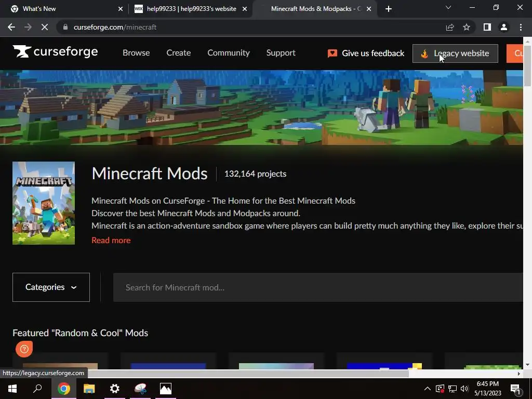
Task: Show hidden tray icons chevron
Action: pyautogui.click(x=428, y=389)
